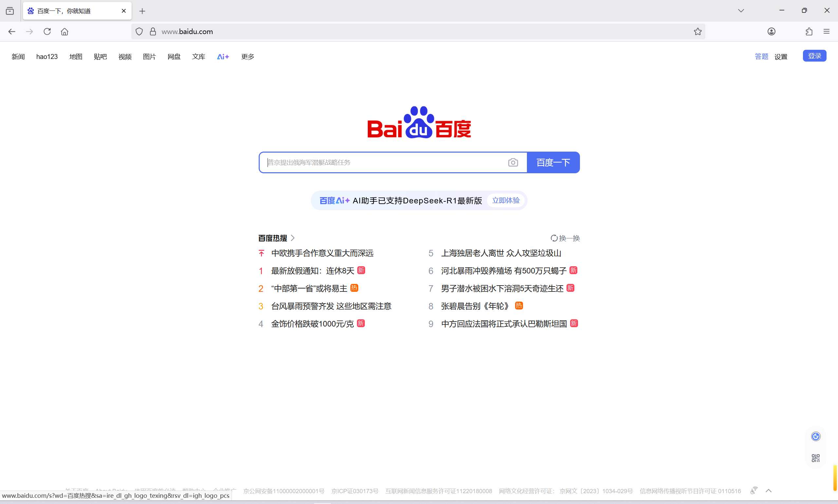Image resolution: width=838 pixels, height=504 pixels.
Task: Open 中欧携手合作意义重大而深远 top story
Action: click(x=322, y=253)
